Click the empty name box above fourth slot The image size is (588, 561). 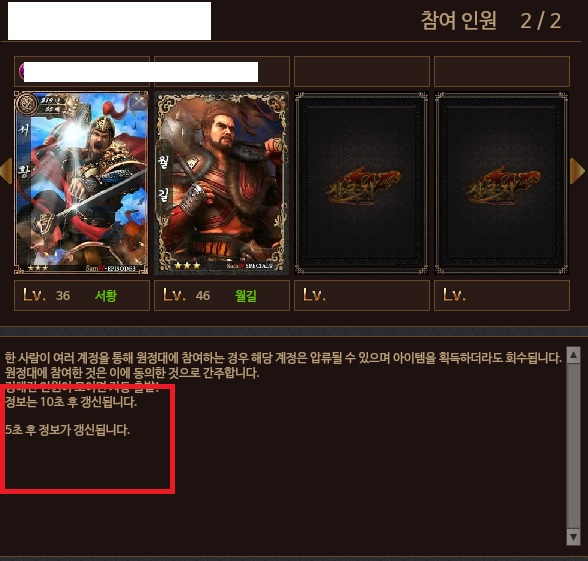(502, 71)
